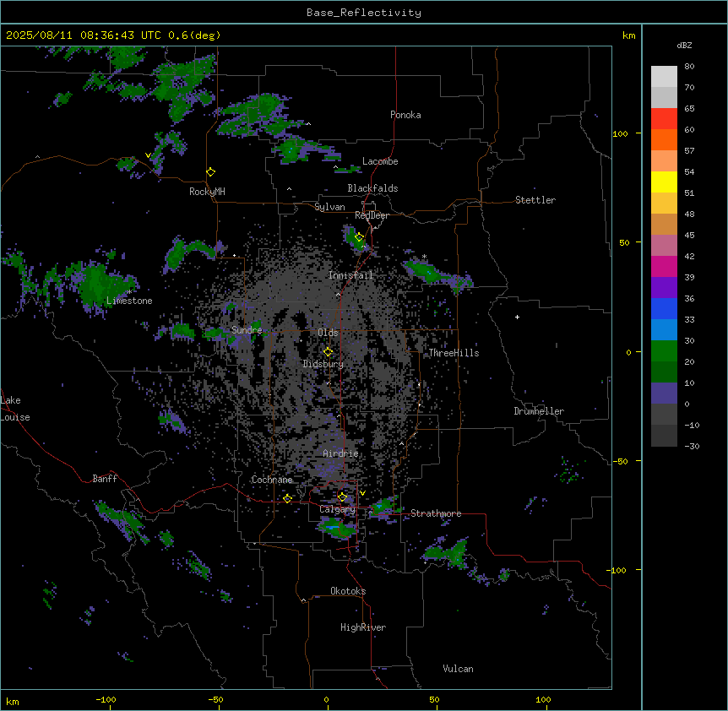Viewport: 728px width, 711px height.
Task: Select the Innisfail label
Action: point(350,275)
